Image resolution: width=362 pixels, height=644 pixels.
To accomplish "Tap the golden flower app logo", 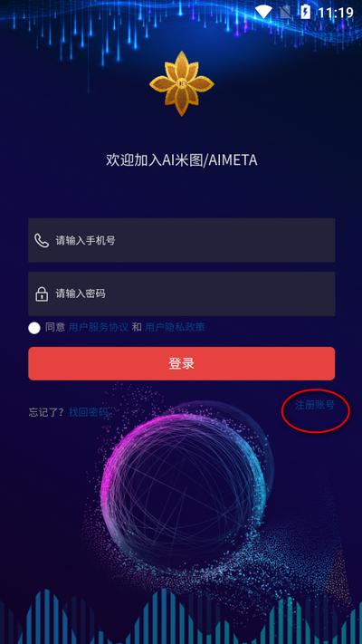I will (x=181, y=83).
